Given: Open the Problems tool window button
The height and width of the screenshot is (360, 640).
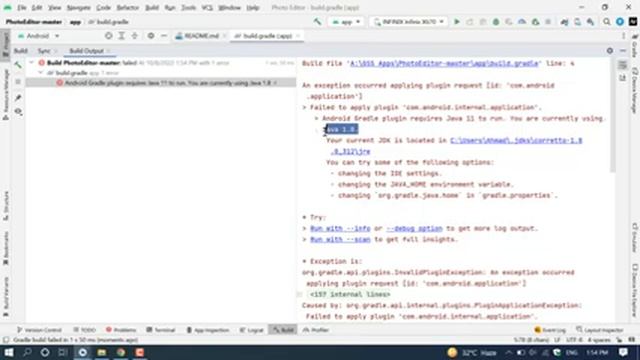Looking at the screenshot, I should coord(121,330).
